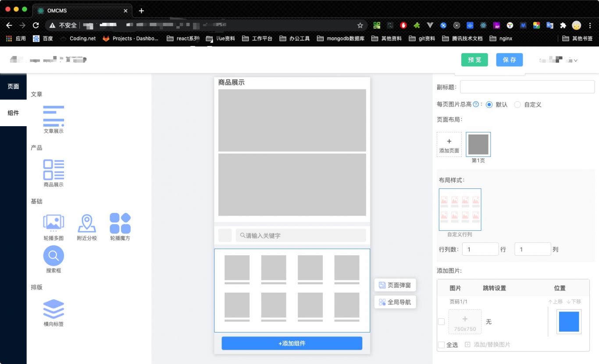Select the 附近分校 nearby campus component icon

[87, 223]
